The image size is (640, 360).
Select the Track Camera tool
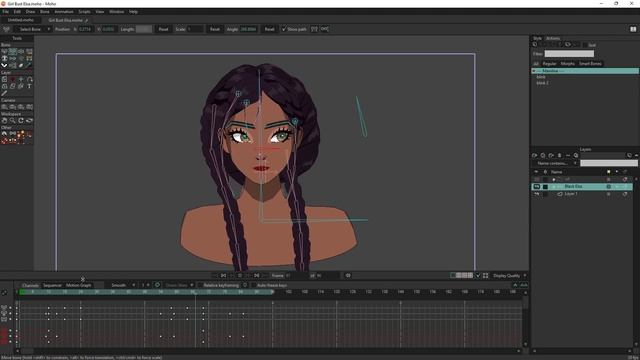[x=4, y=107]
